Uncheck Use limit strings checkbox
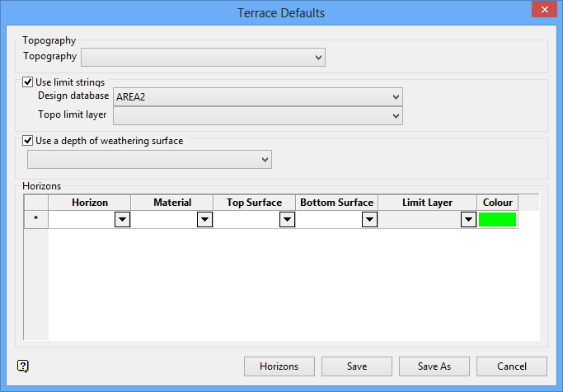The width and height of the screenshot is (563, 392). 29,82
